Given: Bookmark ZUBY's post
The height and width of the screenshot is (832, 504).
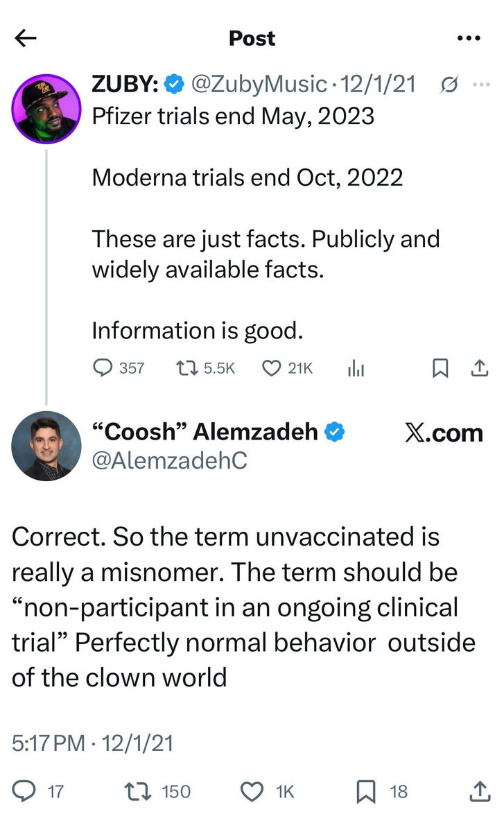Looking at the screenshot, I should click(439, 368).
